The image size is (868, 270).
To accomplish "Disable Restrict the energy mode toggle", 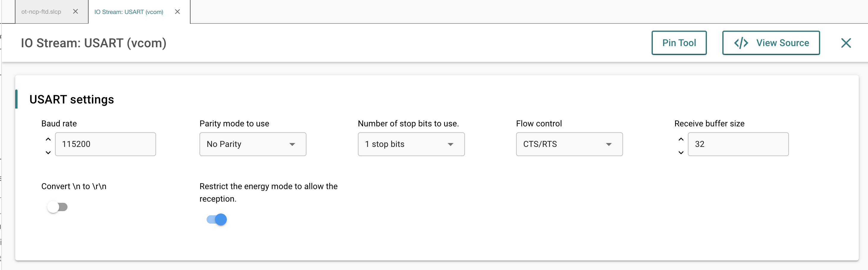I will (x=217, y=219).
